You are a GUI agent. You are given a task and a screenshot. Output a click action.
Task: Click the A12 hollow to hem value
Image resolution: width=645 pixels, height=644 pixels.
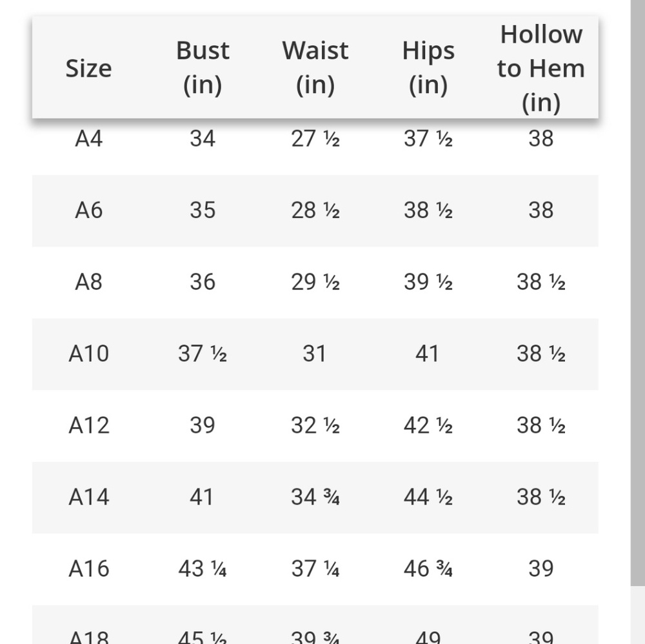pyautogui.click(x=541, y=425)
